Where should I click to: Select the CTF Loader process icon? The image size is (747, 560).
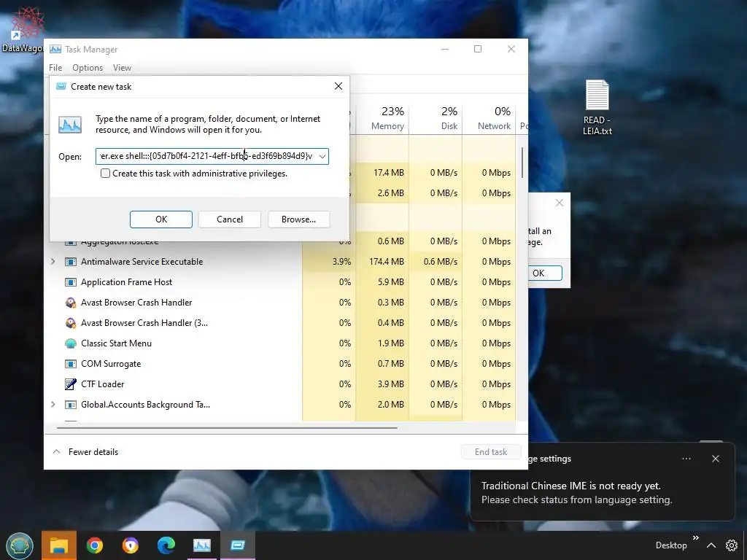tap(71, 384)
